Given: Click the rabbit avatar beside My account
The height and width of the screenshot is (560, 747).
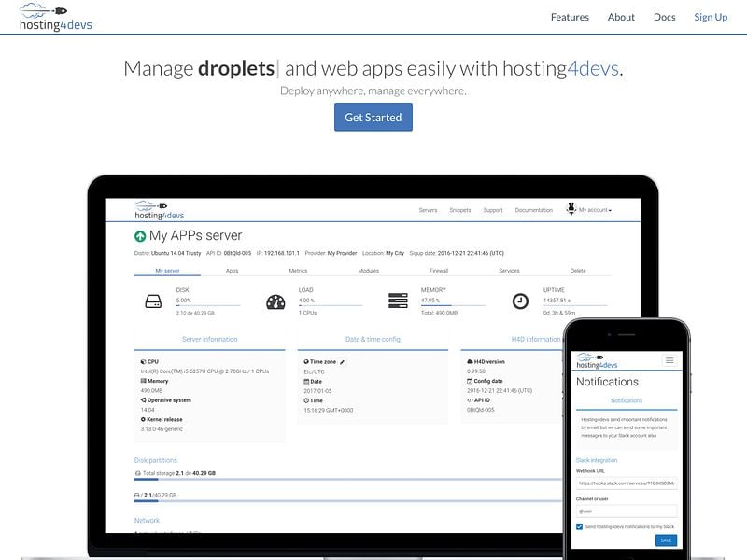Looking at the screenshot, I should 571,209.
